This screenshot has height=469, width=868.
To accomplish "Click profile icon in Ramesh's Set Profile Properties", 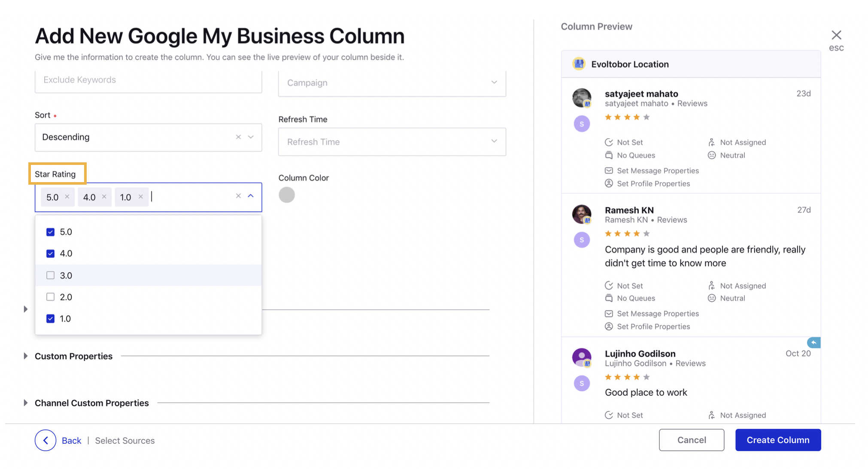I will pyautogui.click(x=609, y=326).
